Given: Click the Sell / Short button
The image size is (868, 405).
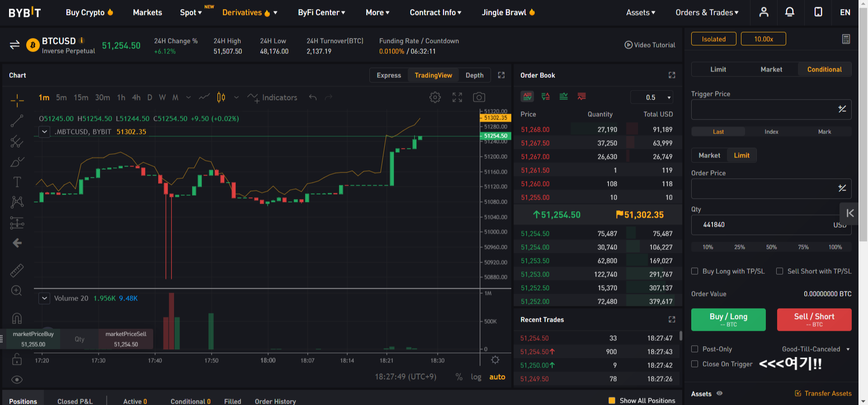Looking at the screenshot, I should [814, 319].
